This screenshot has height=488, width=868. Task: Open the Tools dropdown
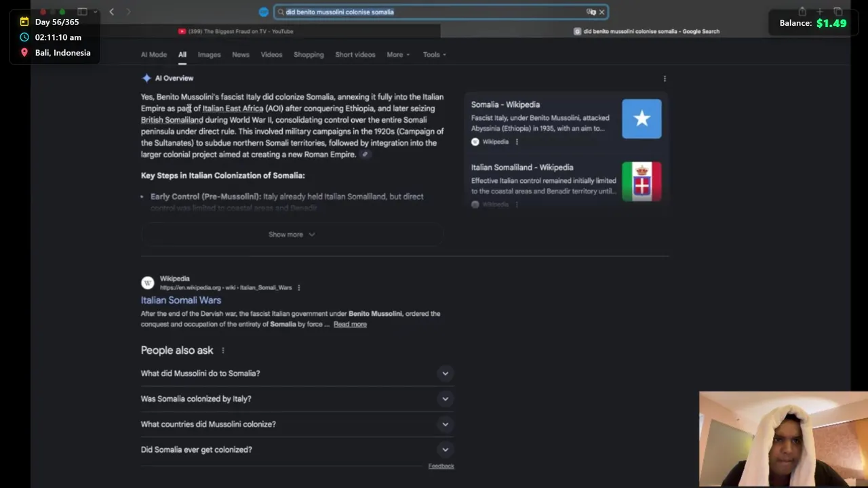pyautogui.click(x=435, y=55)
